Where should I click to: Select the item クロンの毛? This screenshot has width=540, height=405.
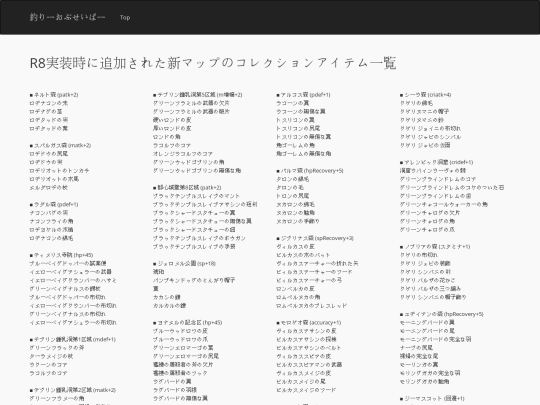290,187
